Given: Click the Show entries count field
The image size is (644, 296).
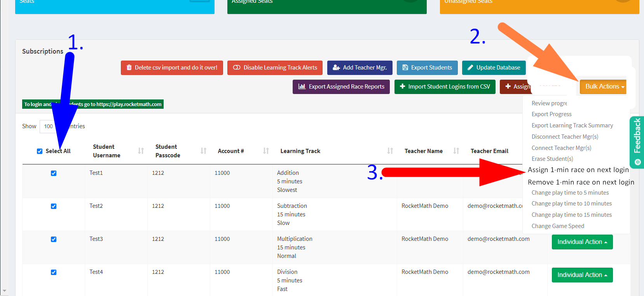Looking at the screenshot, I should pos(49,126).
